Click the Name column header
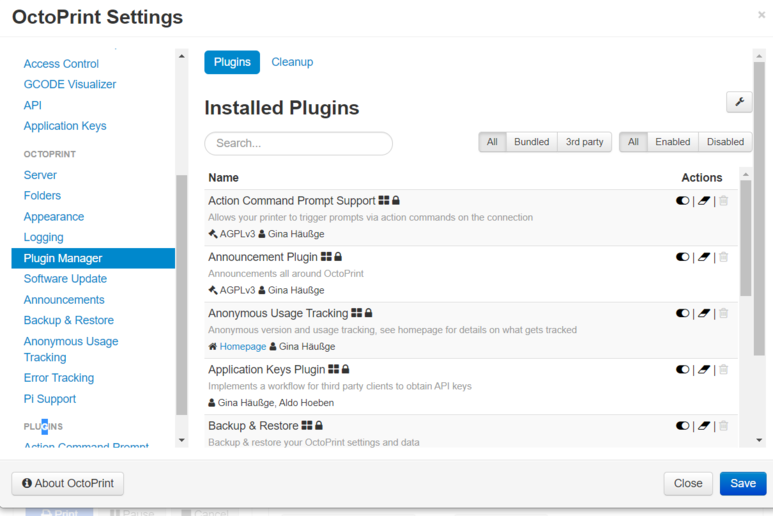The image size is (773, 516). coord(223,178)
